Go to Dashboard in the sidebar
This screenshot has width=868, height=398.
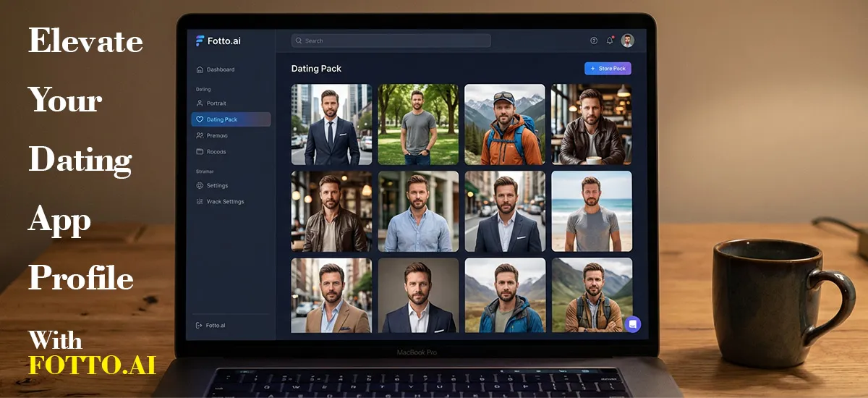tap(220, 69)
